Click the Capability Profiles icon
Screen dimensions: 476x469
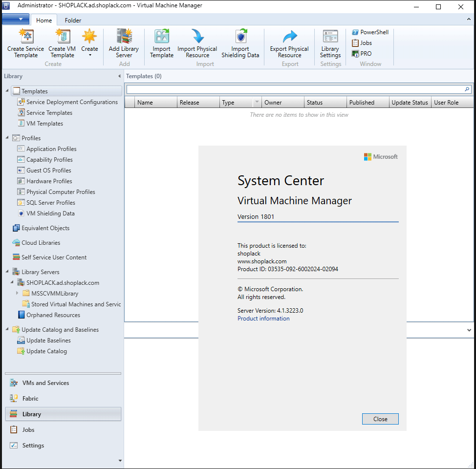(21, 159)
